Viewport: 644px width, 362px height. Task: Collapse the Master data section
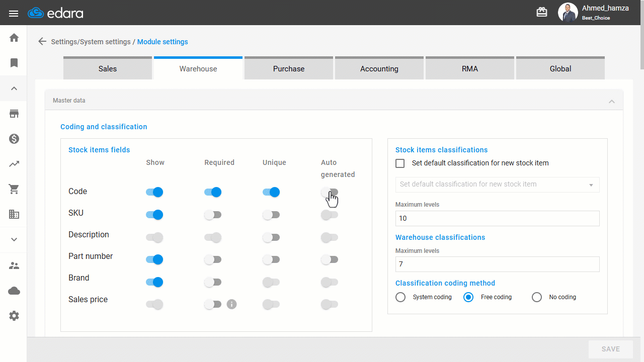(611, 101)
